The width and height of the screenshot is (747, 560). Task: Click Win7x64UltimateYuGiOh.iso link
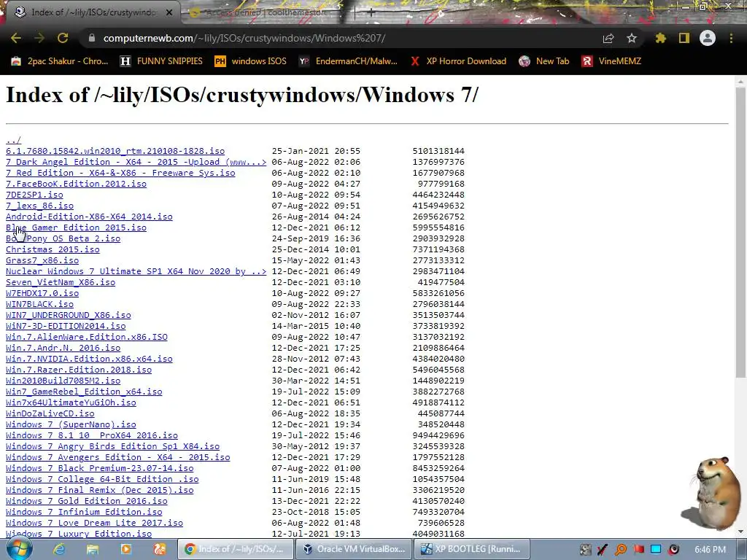[x=71, y=402]
